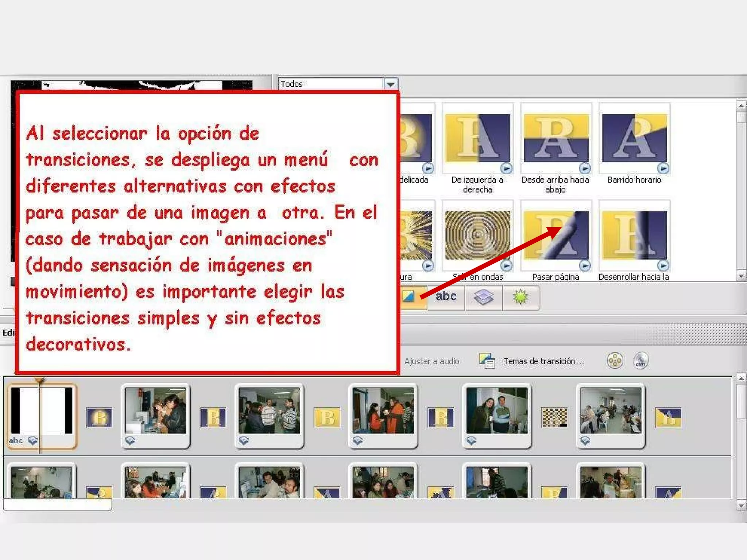This screenshot has height=560, width=747.
Task: Click Ajustar a audio option
Action: (431, 361)
